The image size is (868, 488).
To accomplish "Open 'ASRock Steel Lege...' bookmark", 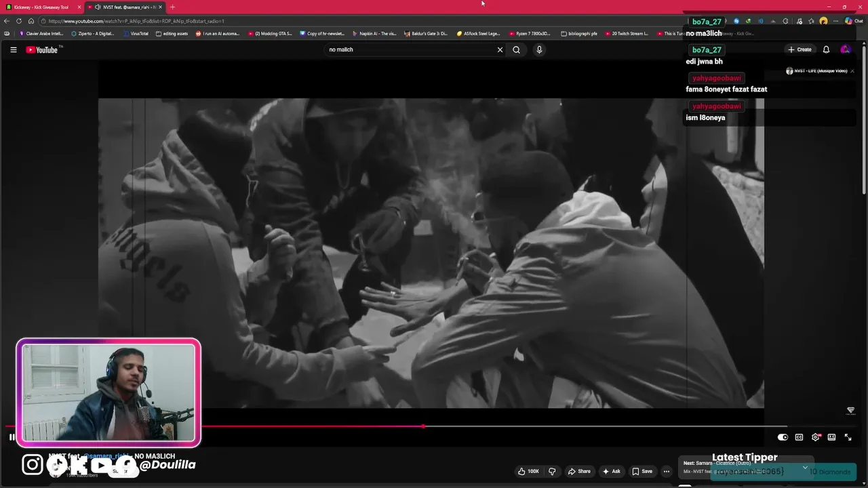I will (x=479, y=33).
